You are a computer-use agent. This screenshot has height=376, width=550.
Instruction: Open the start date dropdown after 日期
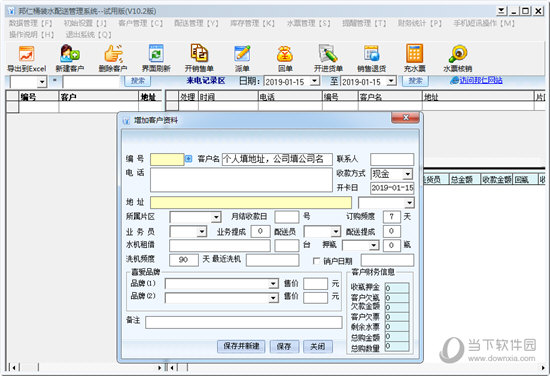(x=315, y=81)
